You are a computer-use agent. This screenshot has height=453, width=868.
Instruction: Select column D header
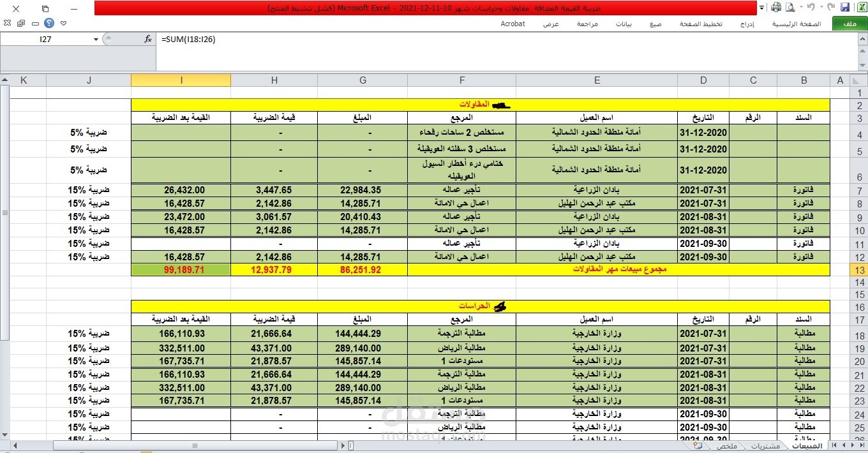pyautogui.click(x=703, y=80)
